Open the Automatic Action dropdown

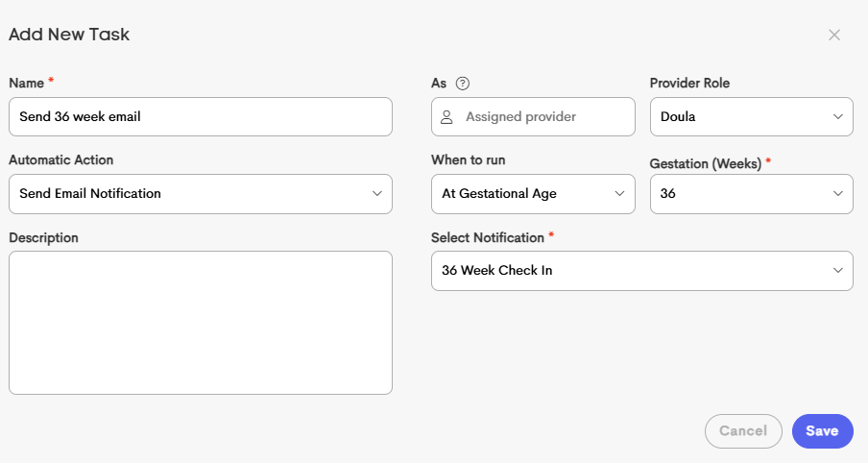201,194
